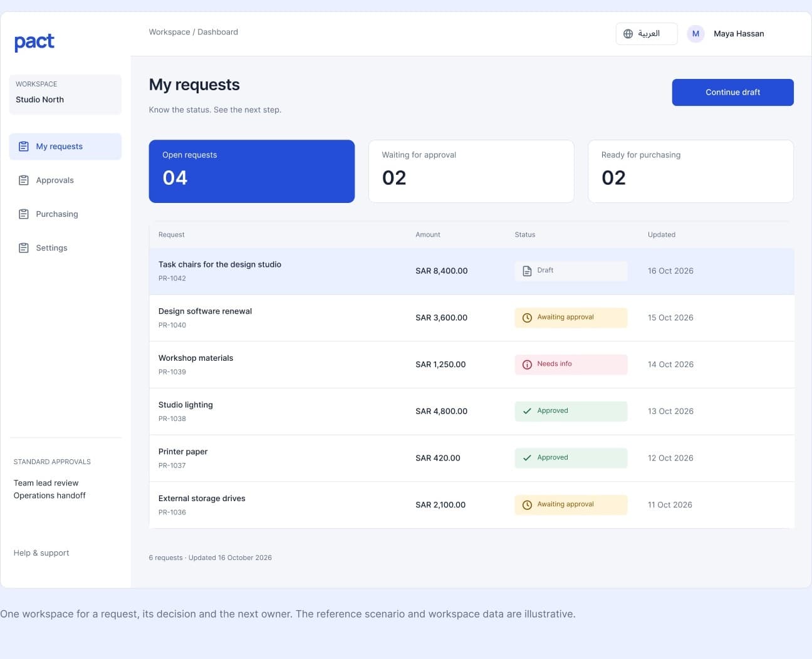Click Maya Hassan's avatar circle
The image size is (812, 659).
pos(695,34)
